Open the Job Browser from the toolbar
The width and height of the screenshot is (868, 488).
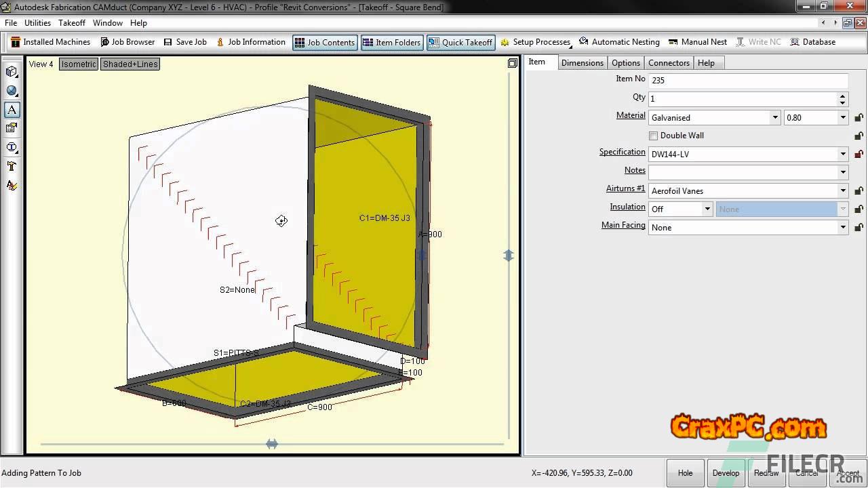tap(127, 42)
